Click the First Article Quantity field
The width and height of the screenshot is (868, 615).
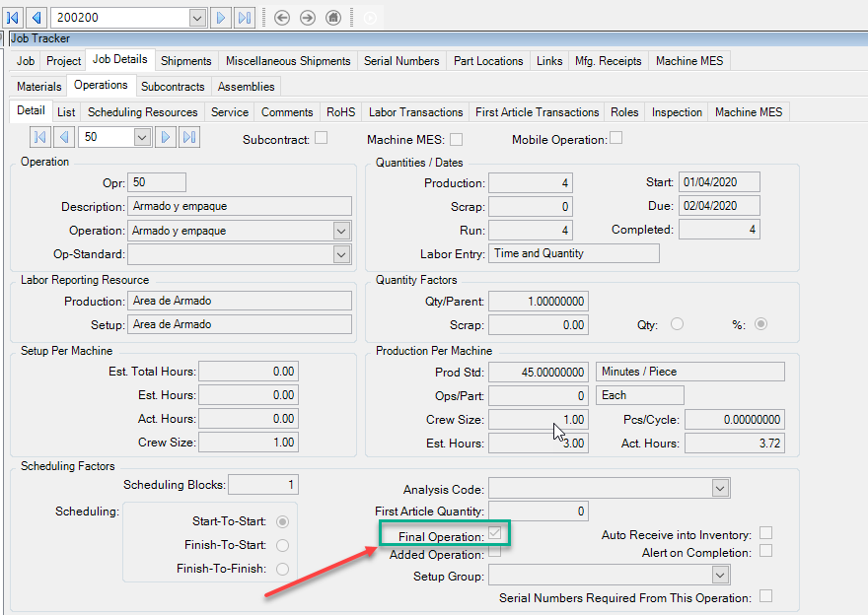(x=538, y=512)
